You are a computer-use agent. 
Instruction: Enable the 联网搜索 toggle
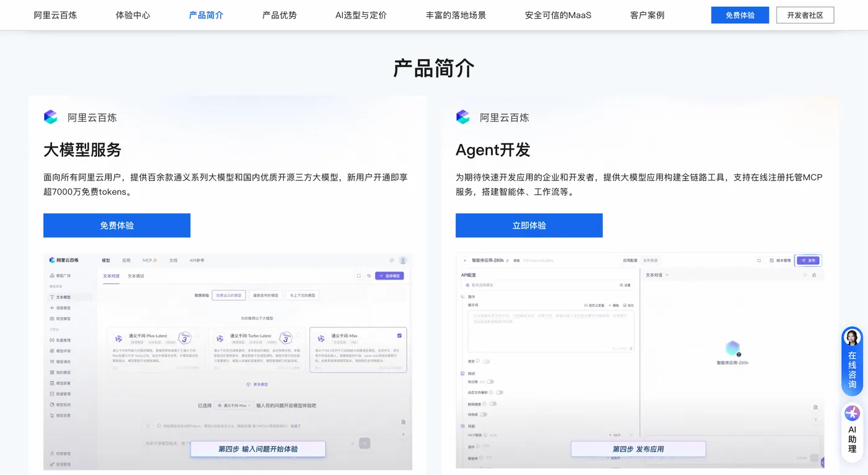(x=492, y=404)
